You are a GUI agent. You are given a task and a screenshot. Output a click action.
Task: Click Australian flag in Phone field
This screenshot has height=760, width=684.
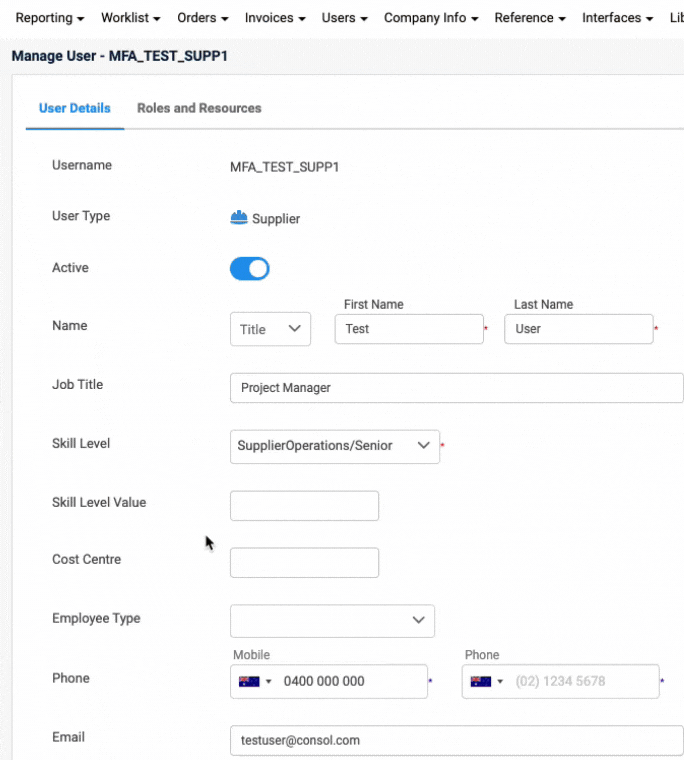481,681
